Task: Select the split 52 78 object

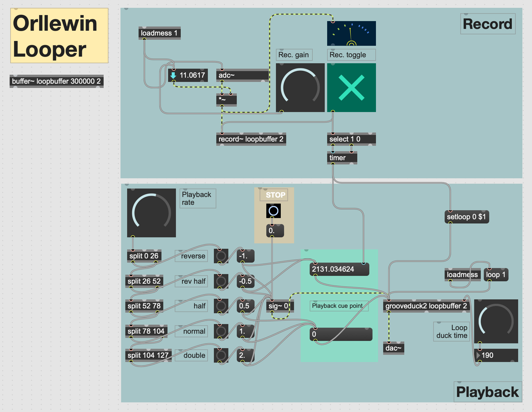Action: [144, 306]
